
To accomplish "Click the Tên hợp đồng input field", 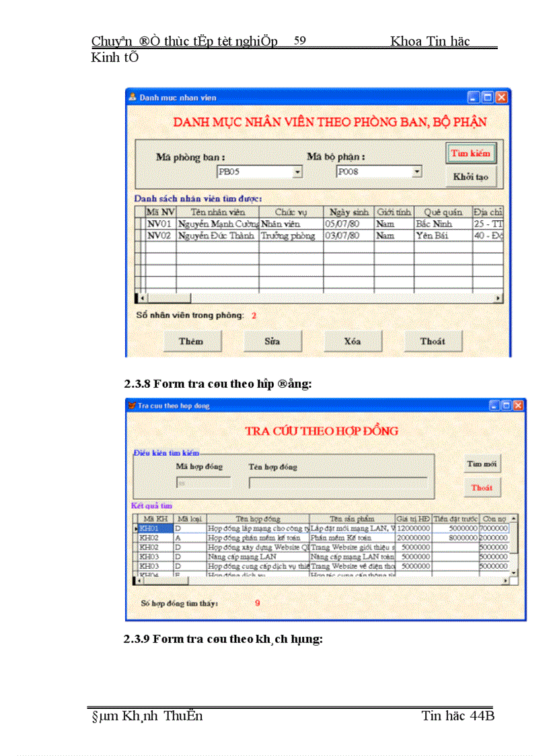I will pos(336,482).
